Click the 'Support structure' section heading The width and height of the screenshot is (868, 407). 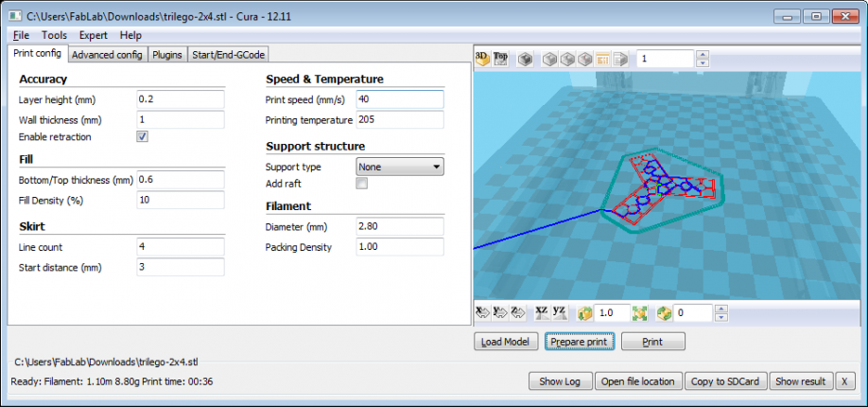pyautogui.click(x=316, y=147)
